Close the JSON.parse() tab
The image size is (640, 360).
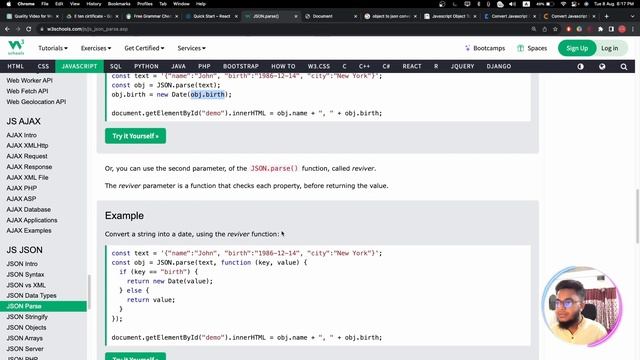tap(296, 16)
